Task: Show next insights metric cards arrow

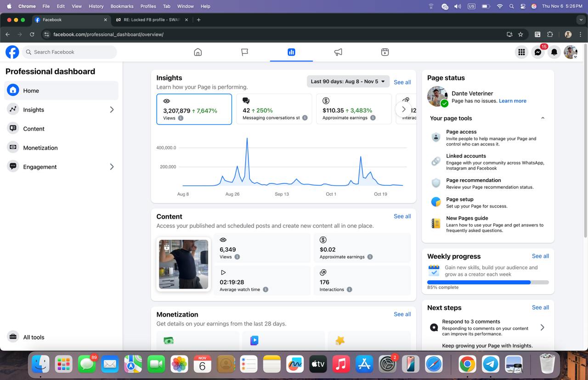Action: 403,109
